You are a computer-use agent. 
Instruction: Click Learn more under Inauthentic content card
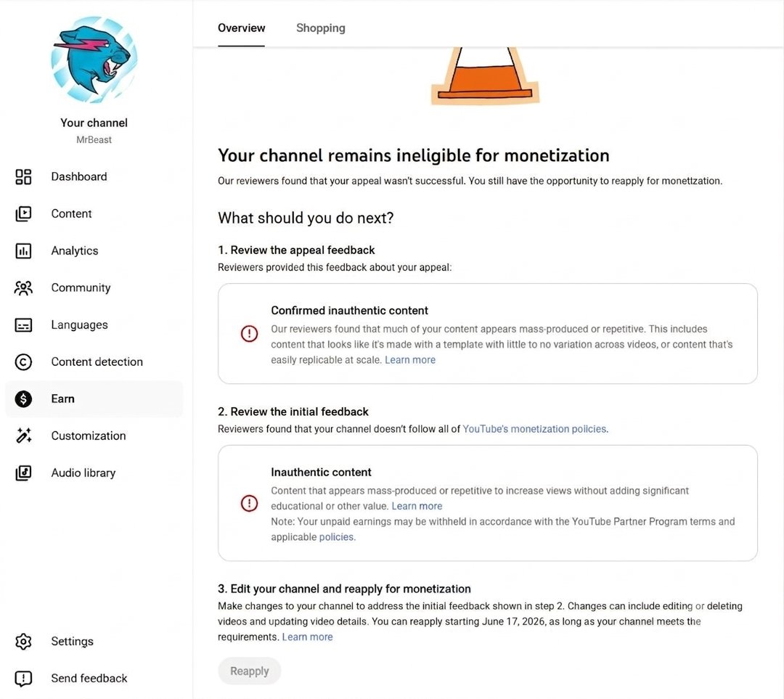point(417,506)
